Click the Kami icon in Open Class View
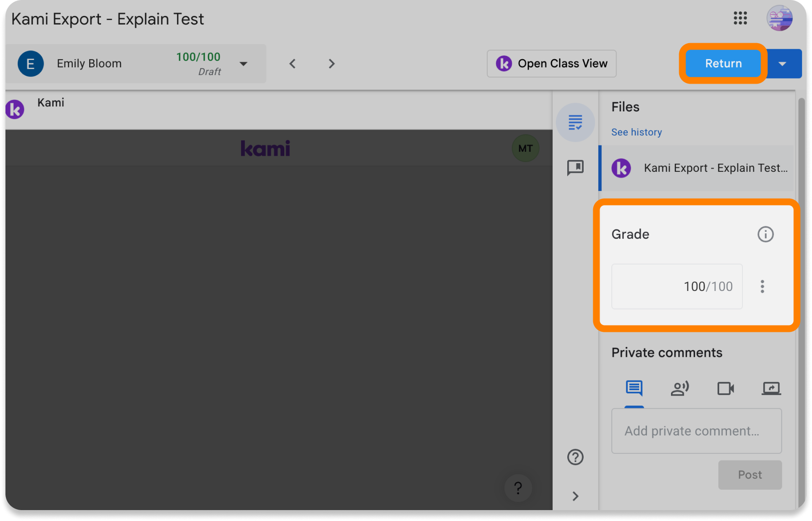 point(504,64)
